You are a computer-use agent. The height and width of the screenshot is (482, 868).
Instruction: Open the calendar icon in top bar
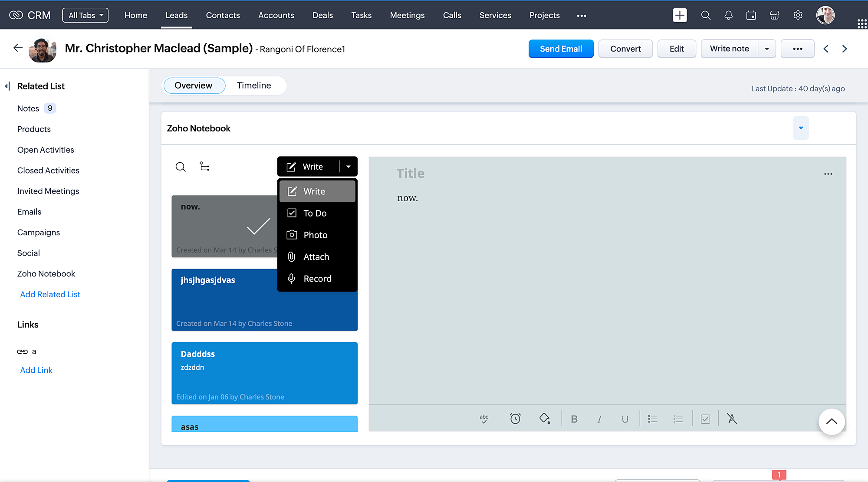[751, 16]
